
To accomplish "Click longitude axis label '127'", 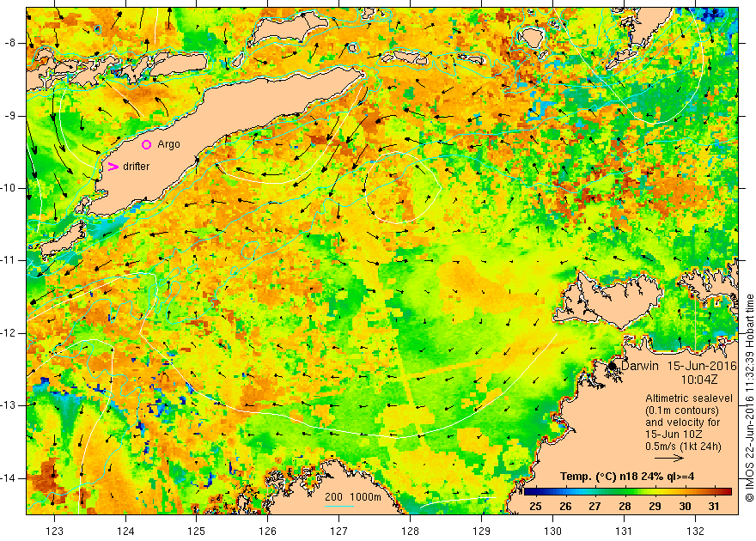I will click(x=339, y=532).
